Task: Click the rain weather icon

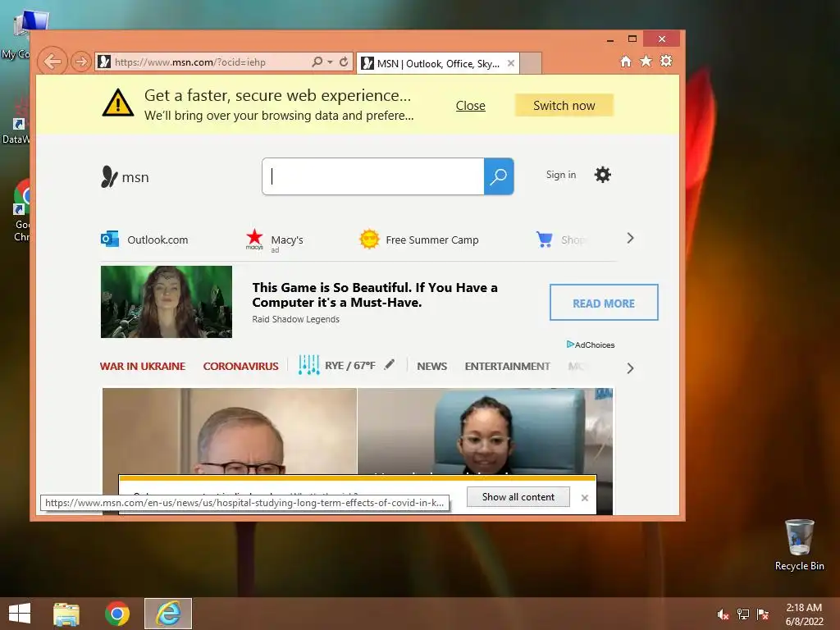Action: 308,365
